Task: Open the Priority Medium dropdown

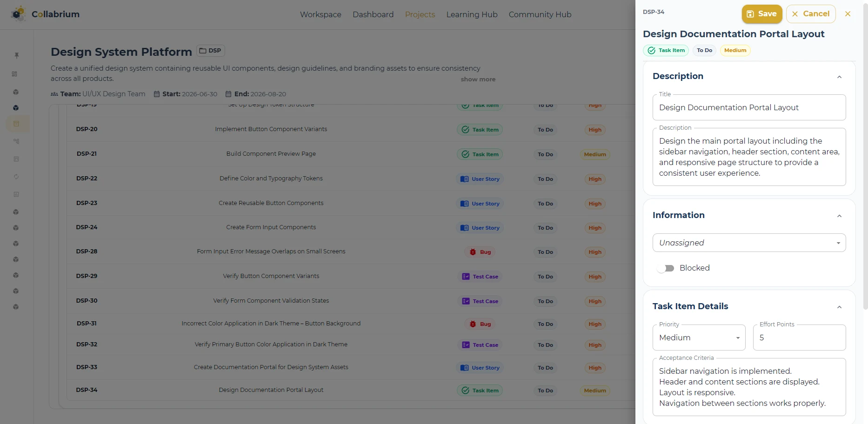Action: point(699,338)
